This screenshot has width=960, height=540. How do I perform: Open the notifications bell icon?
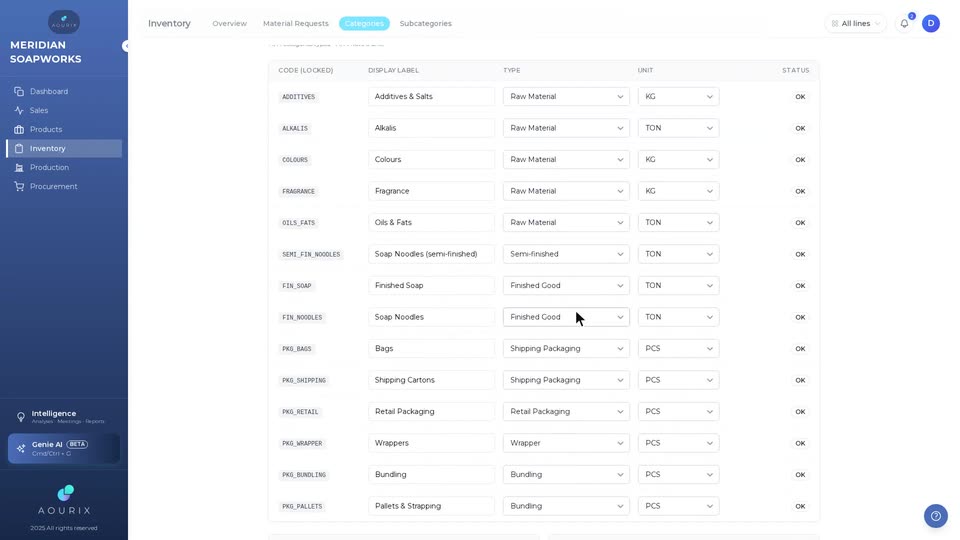coord(904,23)
